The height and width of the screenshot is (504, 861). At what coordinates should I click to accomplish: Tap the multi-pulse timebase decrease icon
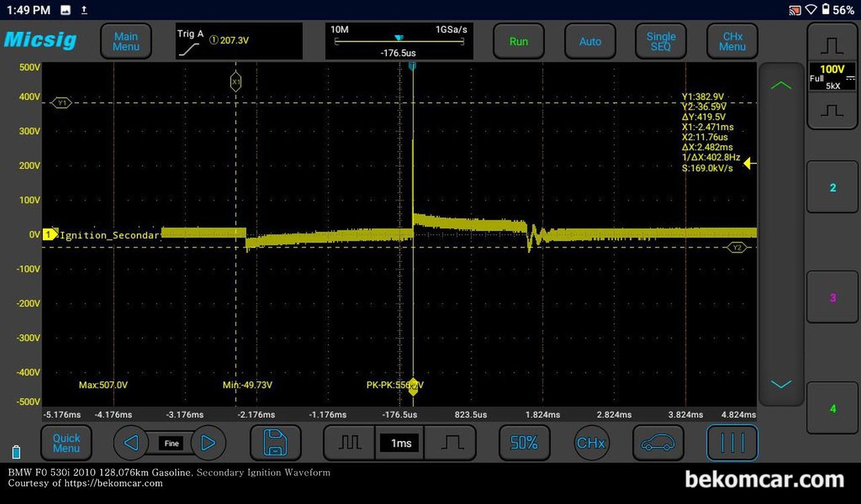(349, 443)
